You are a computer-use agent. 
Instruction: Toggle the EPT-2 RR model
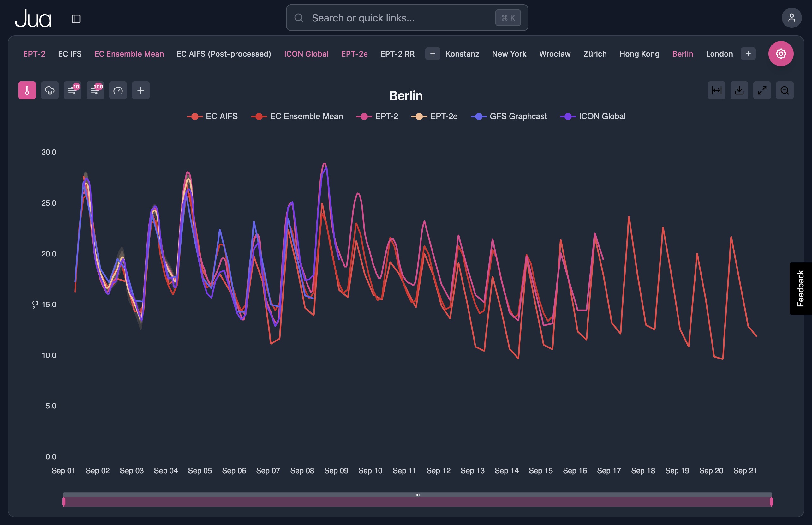point(397,54)
